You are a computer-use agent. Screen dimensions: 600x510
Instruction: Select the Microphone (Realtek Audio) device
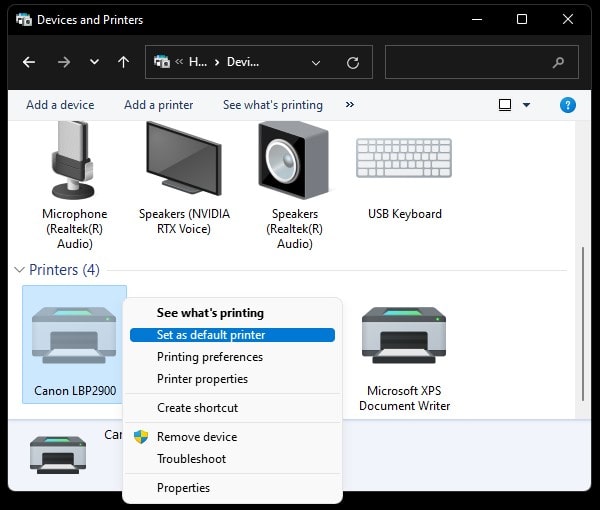[75, 186]
